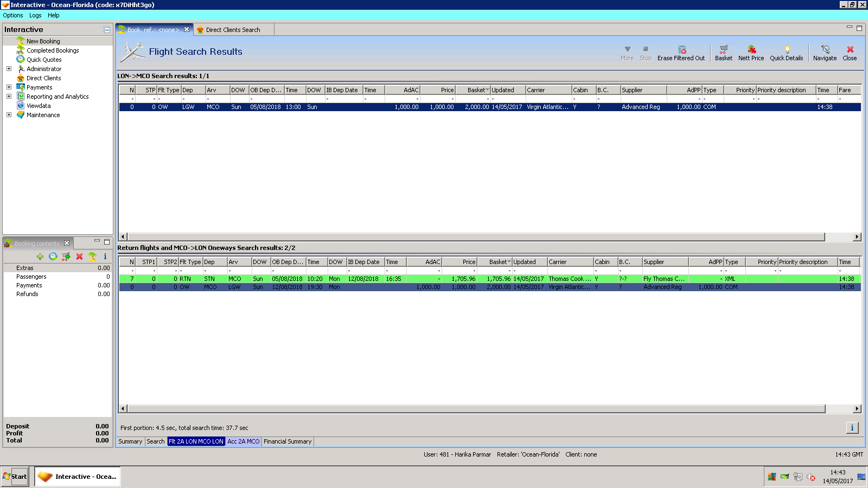
Task: Select Flt 2A LON MCO LON tab
Action: (x=196, y=441)
